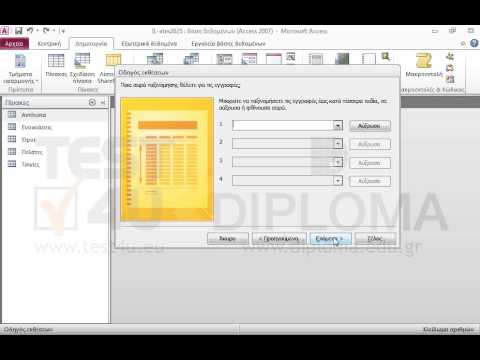Click the Επόμενο button in the wizard
Screen dimensions: 480x360
click(x=330, y=239)
